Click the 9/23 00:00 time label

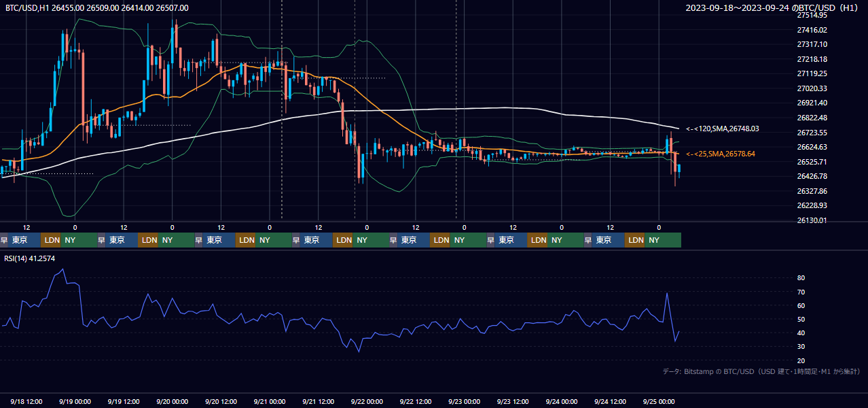(465, 402)
